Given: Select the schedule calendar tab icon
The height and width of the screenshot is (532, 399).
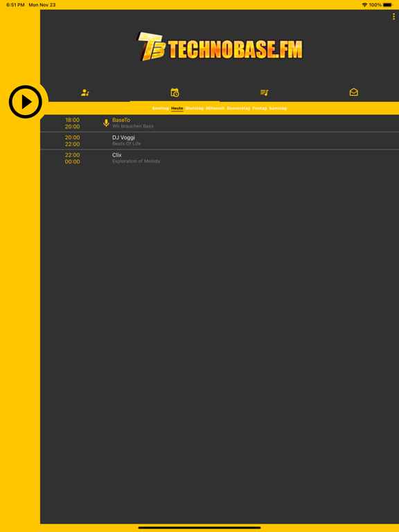Looking at the screenshot, I should click(175, 92).
